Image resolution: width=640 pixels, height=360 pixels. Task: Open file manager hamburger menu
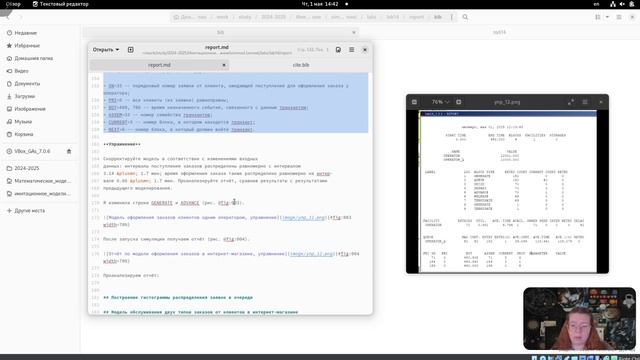point(619,17)
